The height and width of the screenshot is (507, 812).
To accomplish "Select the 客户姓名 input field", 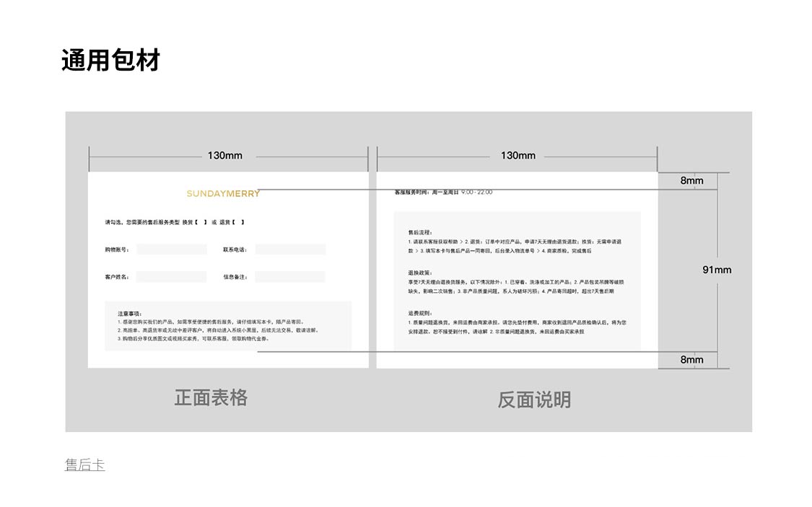I will pyautogui.click(x=172, y=277).
